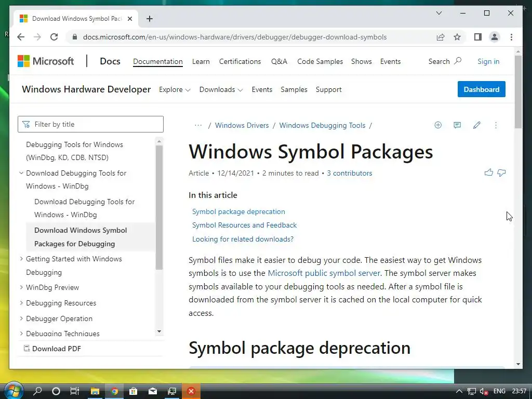Screen dimensions: 532x399
Task: Jump to Symbol Resources and Feedback
Action: (244, 225)
